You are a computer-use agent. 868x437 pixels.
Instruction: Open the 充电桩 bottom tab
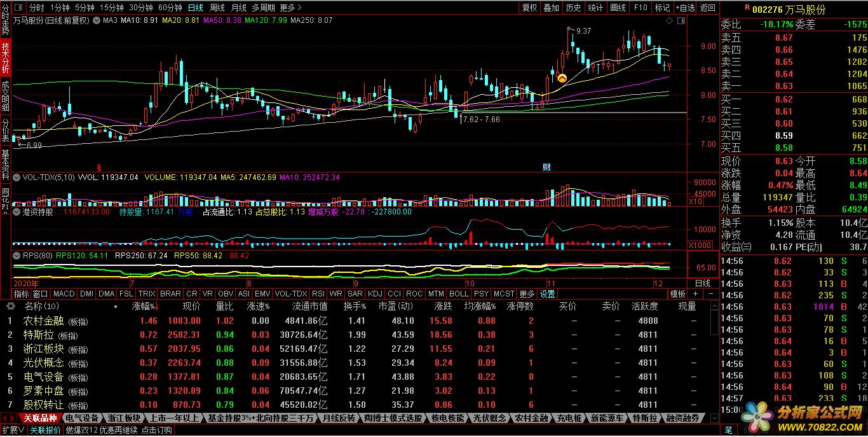[569, 418]
